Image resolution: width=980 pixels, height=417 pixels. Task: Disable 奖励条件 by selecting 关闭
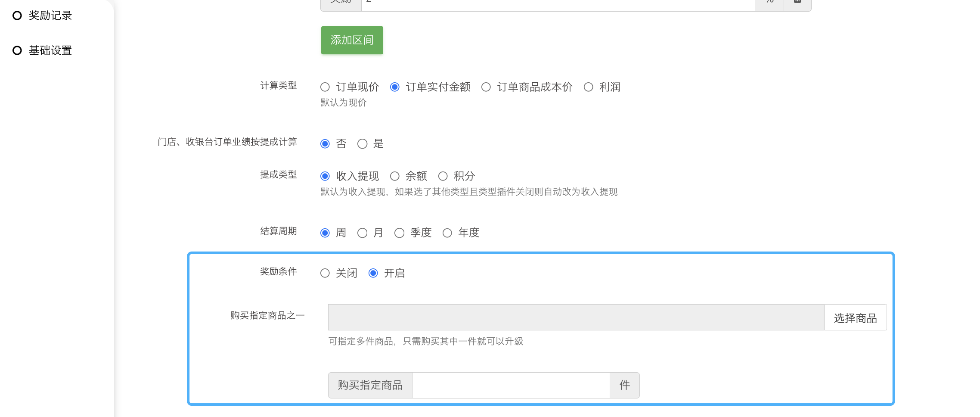[x=325, y=274]
